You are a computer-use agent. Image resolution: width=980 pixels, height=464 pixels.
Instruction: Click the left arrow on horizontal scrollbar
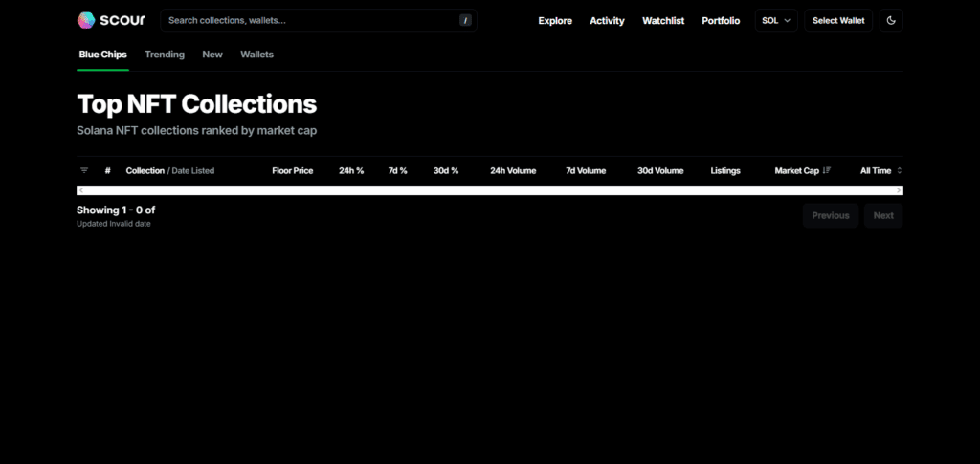tap(80, 190)
